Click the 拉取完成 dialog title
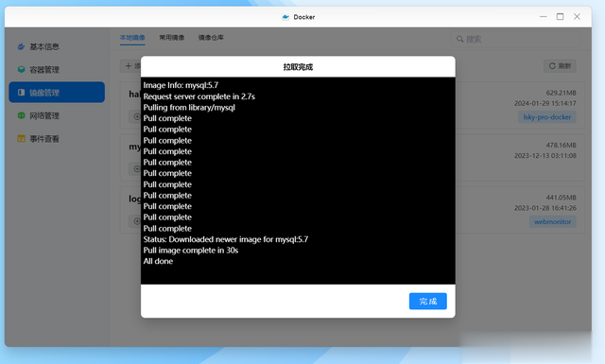The image size is (605, 364). click(298, 67)
